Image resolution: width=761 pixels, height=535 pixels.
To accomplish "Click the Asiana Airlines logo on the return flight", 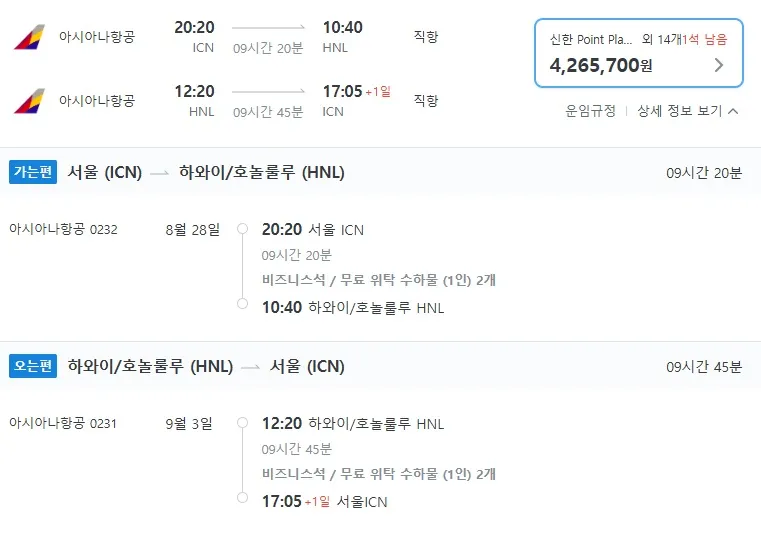I will click(x=29, y=101).
